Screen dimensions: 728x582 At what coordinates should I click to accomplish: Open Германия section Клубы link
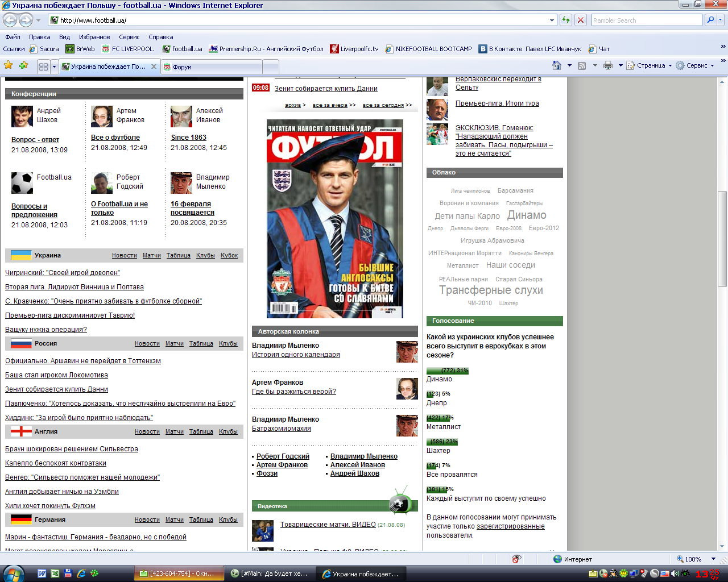tap(228, 519)
